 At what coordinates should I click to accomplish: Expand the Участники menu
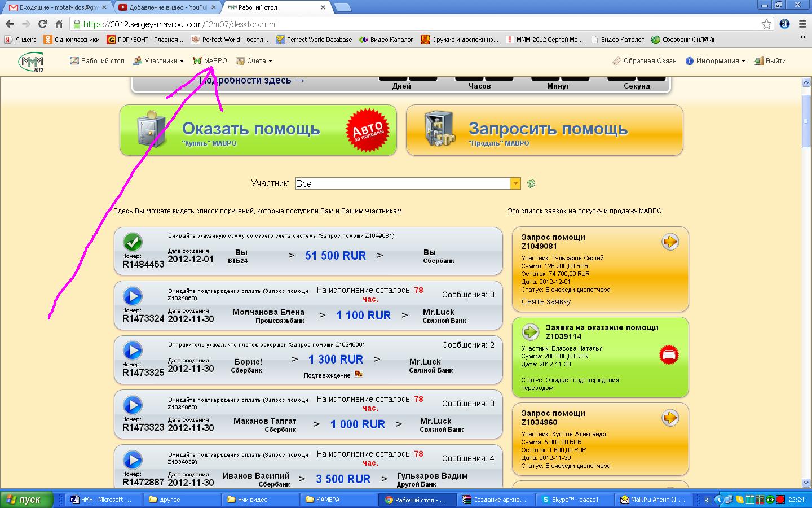(x=158, y=61)
